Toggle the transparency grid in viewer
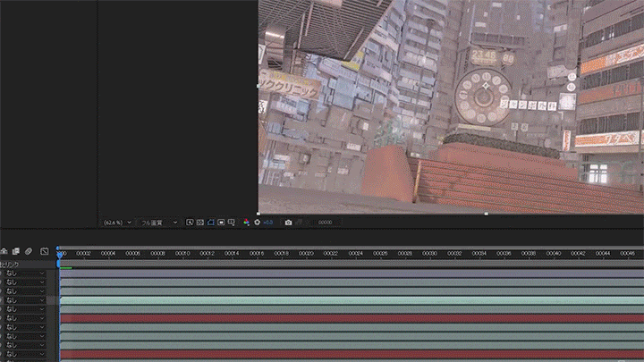 200,222
